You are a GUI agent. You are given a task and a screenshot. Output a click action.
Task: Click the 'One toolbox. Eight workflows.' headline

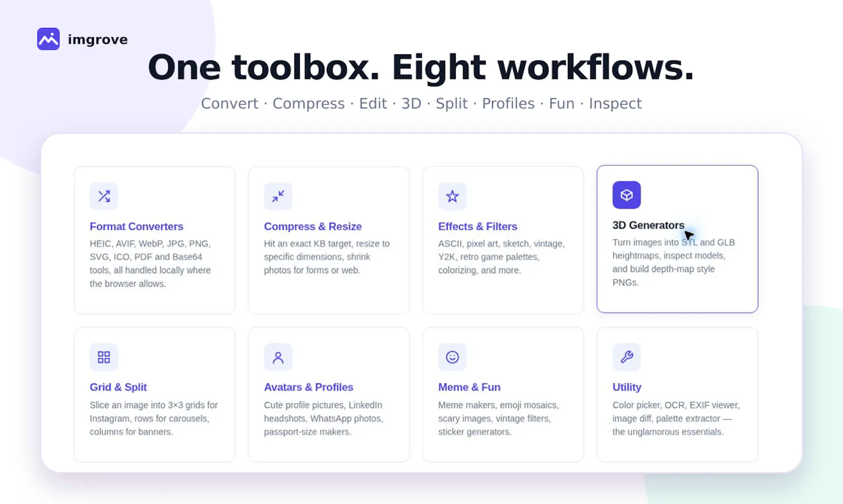(x=421, y=67)
